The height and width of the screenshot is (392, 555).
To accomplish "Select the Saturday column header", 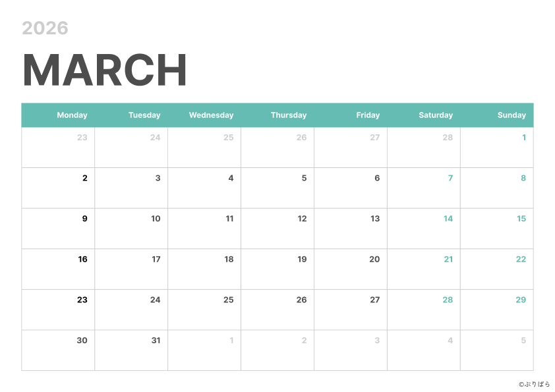I will pos(436,115).
